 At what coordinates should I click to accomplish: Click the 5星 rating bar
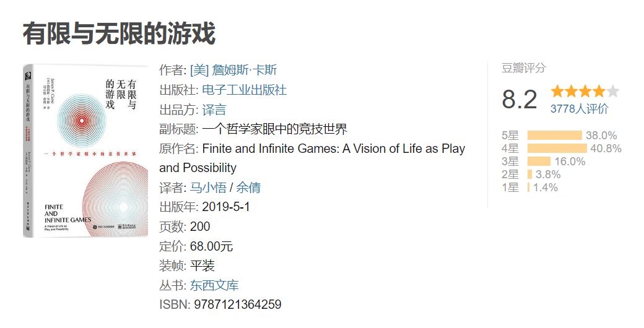point(554,135)
